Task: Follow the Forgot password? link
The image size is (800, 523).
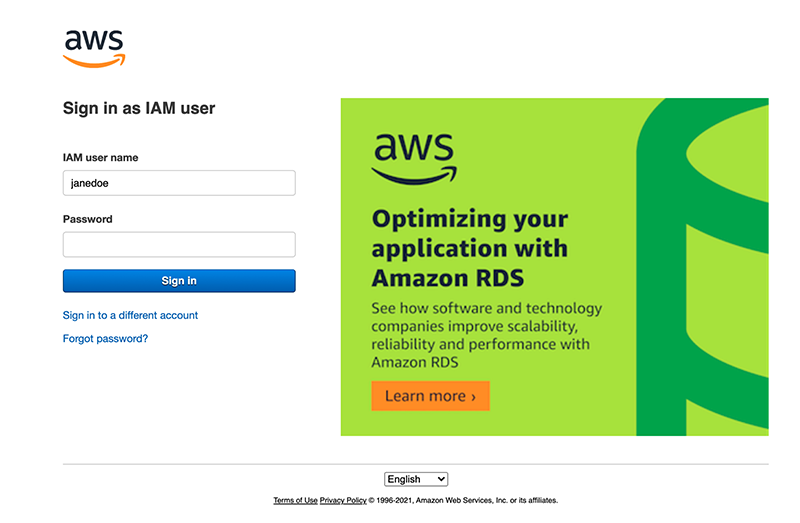Action: [105, 339]
